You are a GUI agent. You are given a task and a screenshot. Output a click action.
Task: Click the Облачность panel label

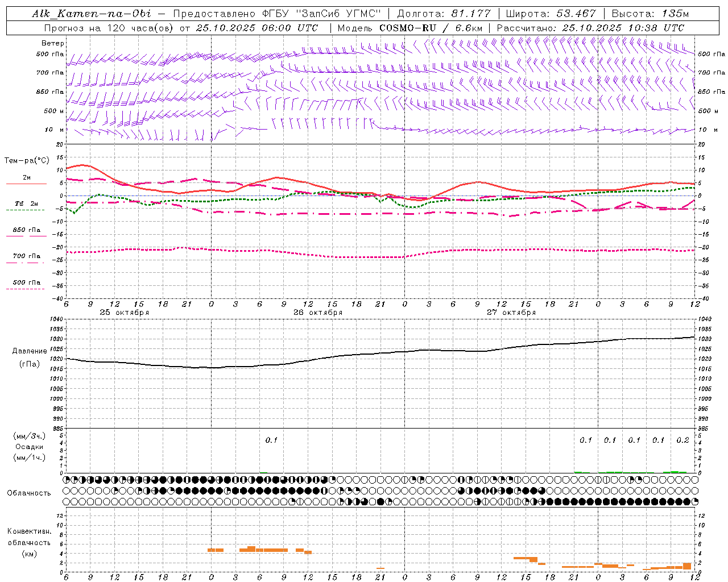point(29,493)
